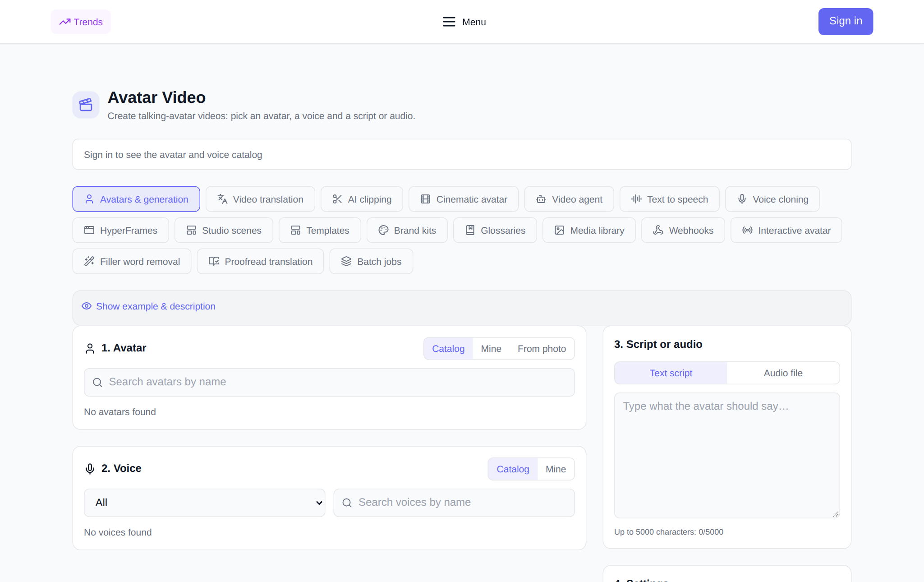The width and height of the screenshot is (924, 582).
Task: Open the Video translation tool
Action: (260, 199)
